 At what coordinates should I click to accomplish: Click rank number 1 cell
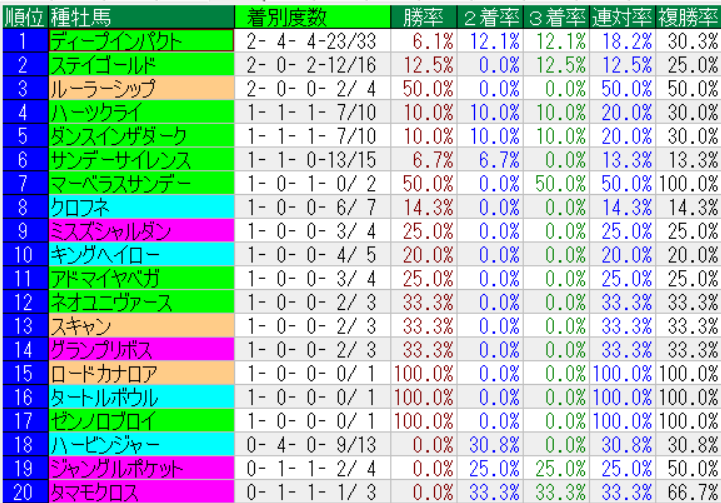(25, 41)
